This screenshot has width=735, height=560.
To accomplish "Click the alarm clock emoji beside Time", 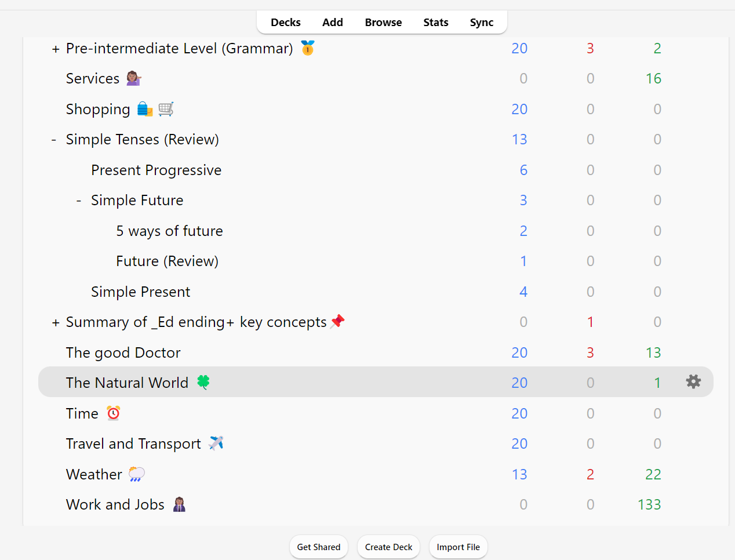I will point(114,413).
